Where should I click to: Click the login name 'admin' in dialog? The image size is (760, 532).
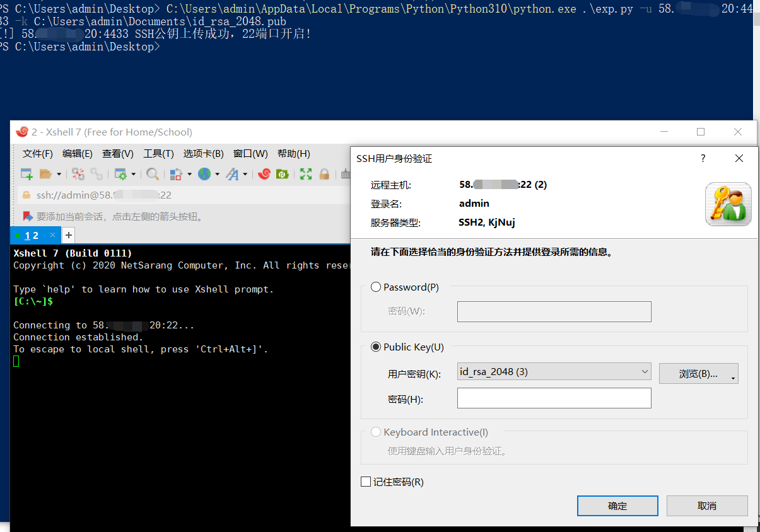474,203
